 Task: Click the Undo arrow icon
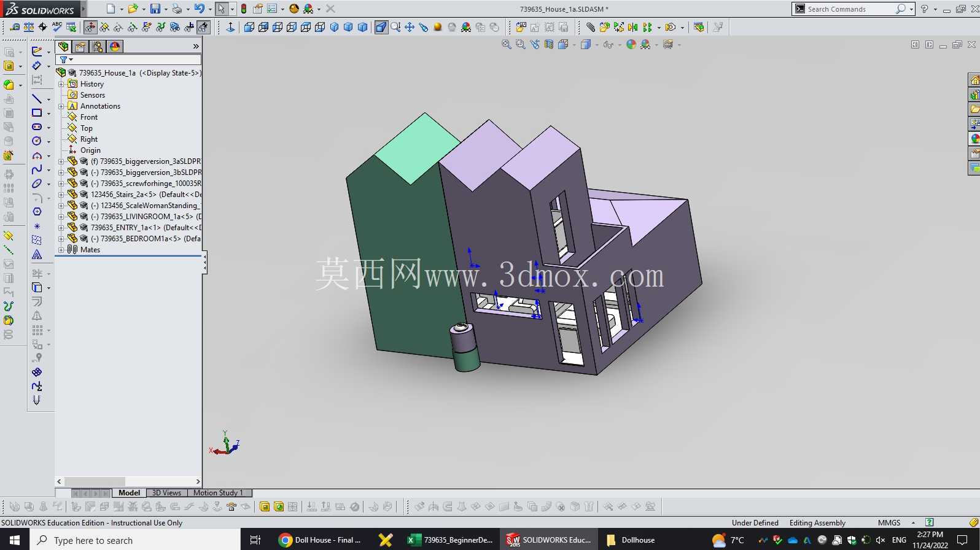(199, 9)
